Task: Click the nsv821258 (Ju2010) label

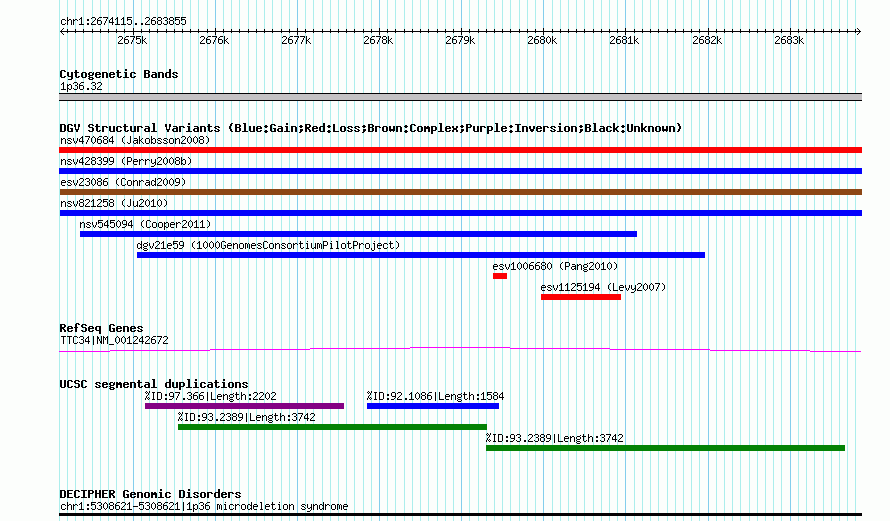Action: [x=114, y=203]
